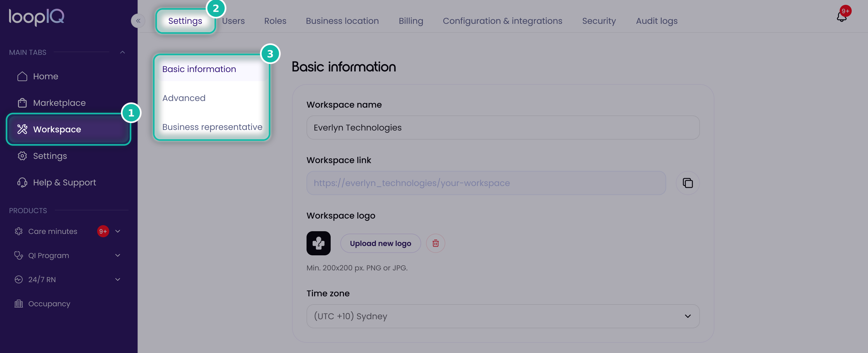
Task: Open notifications bell icon
Action: pyautogui.click(x=841, y=17)
